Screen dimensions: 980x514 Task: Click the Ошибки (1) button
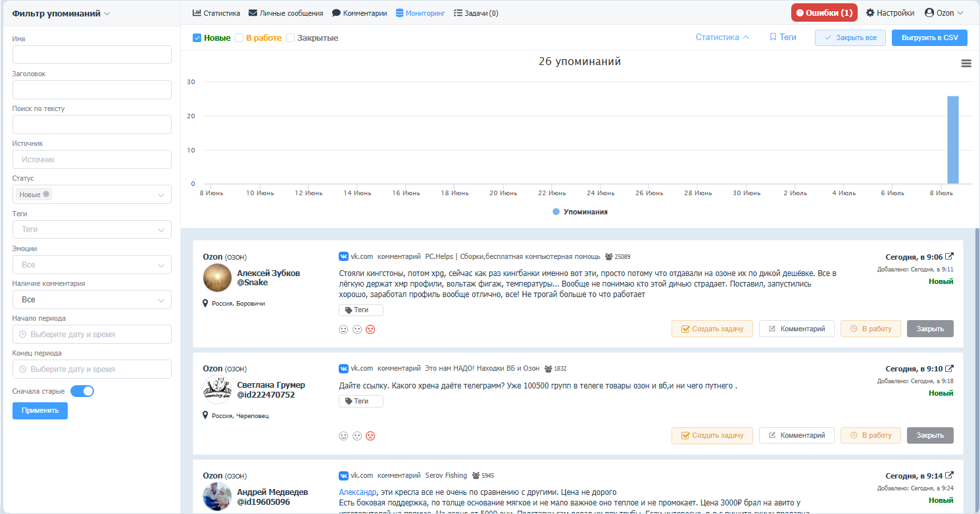[x=824, y=12]
